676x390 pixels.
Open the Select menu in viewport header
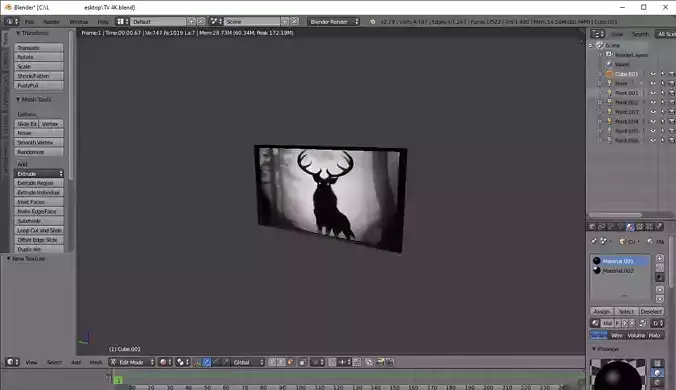tap(54, 362)
